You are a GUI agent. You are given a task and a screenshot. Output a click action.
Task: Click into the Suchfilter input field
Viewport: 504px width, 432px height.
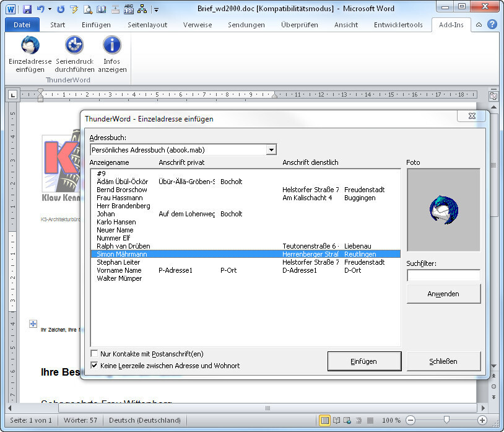(x=443, y=275)
